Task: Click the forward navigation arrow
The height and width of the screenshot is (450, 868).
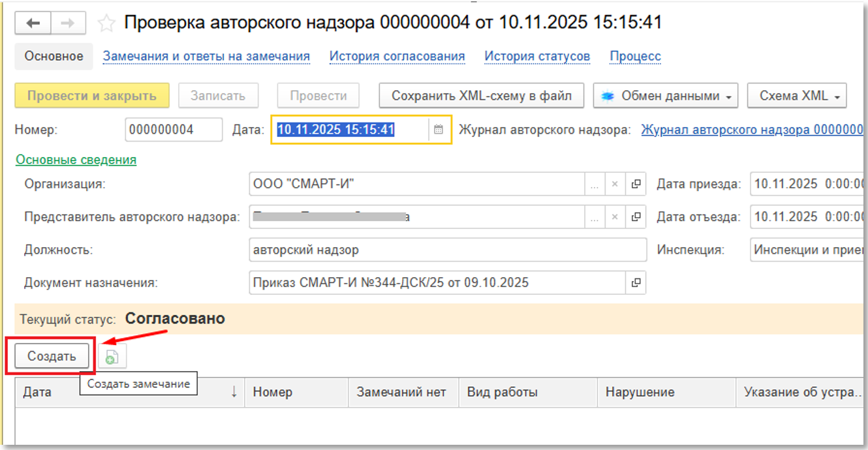Action: (68, 23)
